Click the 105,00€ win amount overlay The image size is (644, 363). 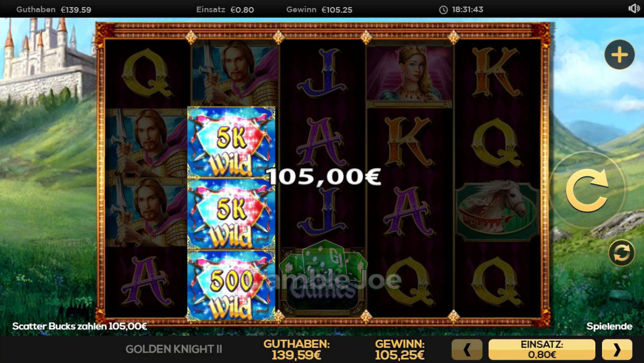tap(323, 177)
